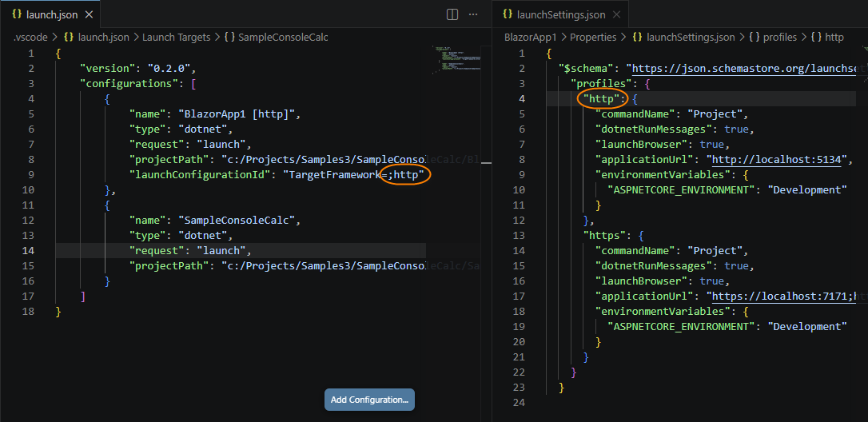Click the "0.2.0" version value
The height and width of the screenshot is (422, 868).
[x=169, y=69]
